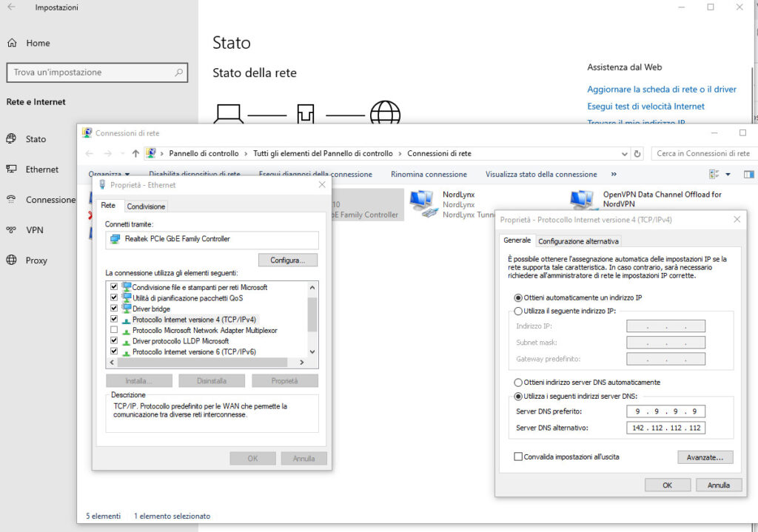Select Ottieni indirizzo server DNS automaticamente
This screenshot has width=758, height=532.
[518, 383]
